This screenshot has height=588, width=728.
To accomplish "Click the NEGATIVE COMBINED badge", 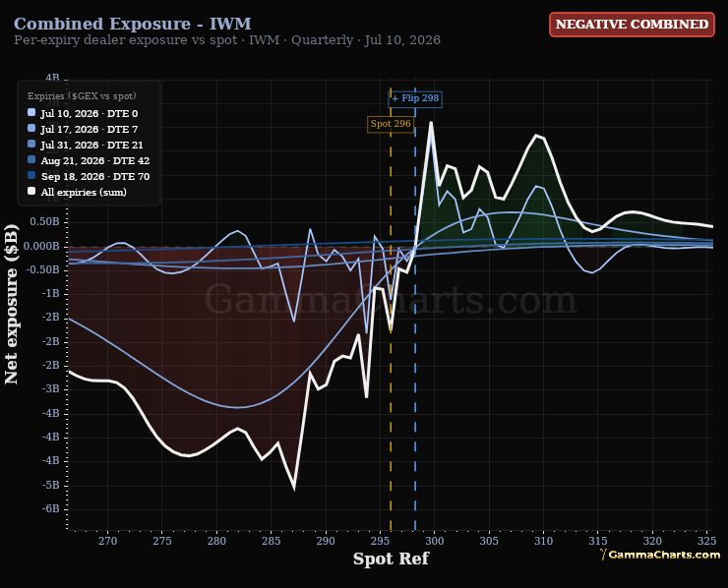I will [632, 25].
